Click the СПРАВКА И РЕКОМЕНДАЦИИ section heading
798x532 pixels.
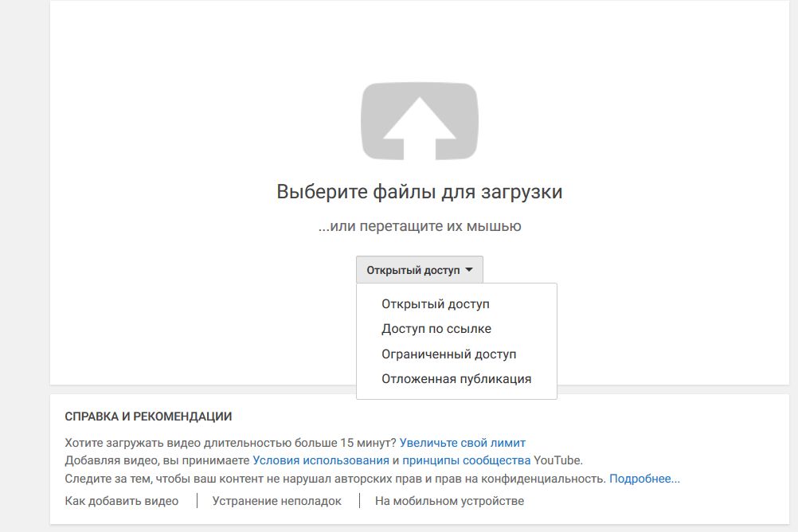point(148,417)
